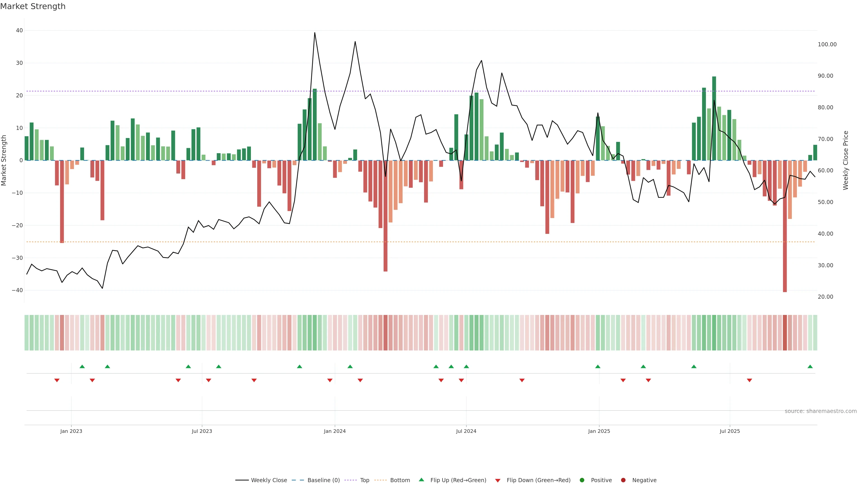The height and width of the screenshot is (488, 868).
Task: Click the leftmost red flip-down triangle marker
Action: (57, 380)
